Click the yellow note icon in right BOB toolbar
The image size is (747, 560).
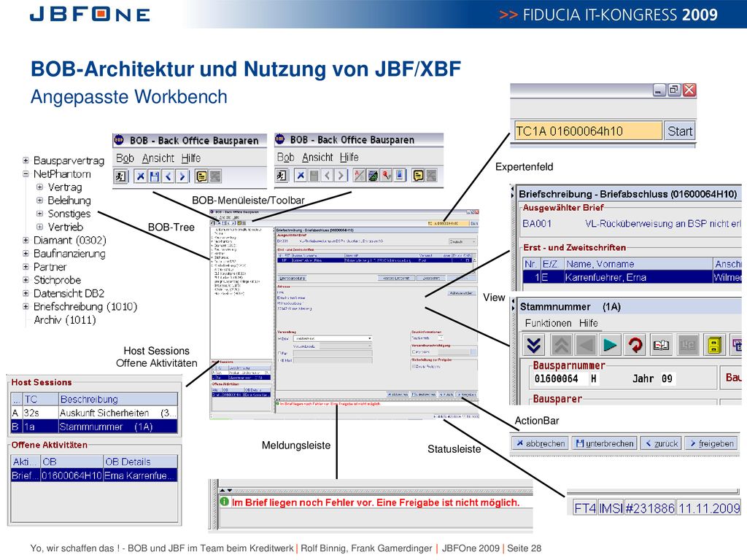[x=418, y=176]
